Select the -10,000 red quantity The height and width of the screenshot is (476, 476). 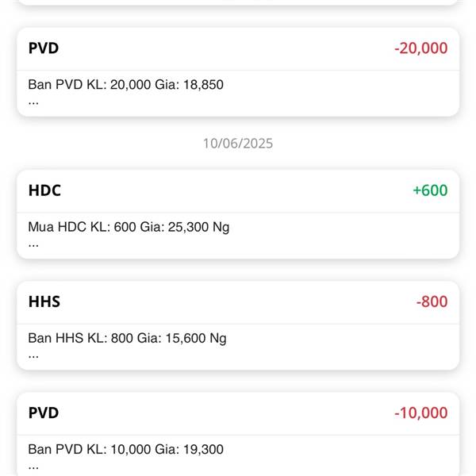(420, 413)
